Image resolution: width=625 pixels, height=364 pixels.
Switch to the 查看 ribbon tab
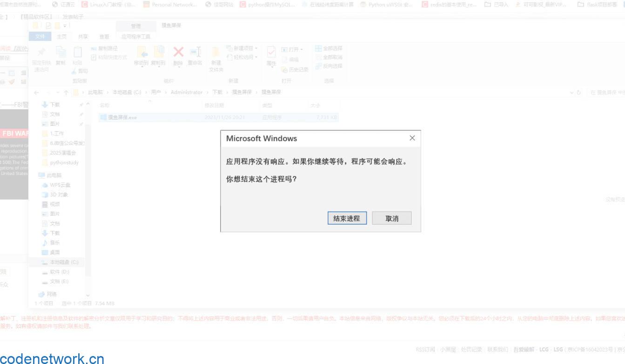pos(104,36)
